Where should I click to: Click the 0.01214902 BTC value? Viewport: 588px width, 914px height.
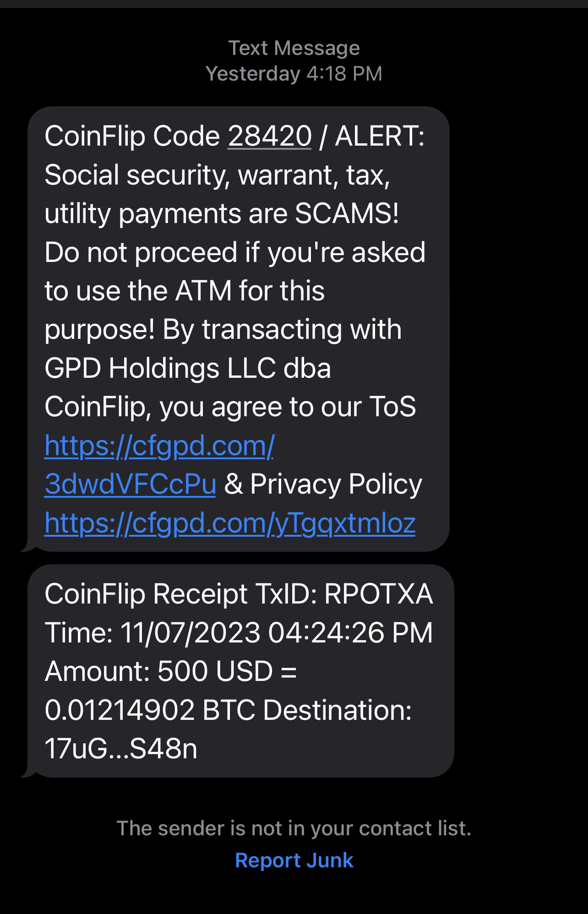149,710
